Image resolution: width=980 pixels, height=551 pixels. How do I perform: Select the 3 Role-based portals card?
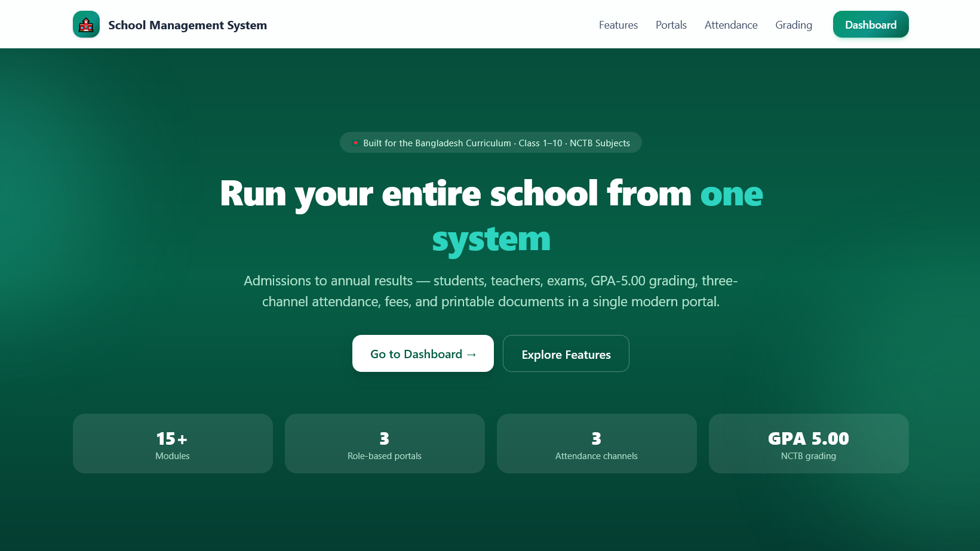(385, 444)
